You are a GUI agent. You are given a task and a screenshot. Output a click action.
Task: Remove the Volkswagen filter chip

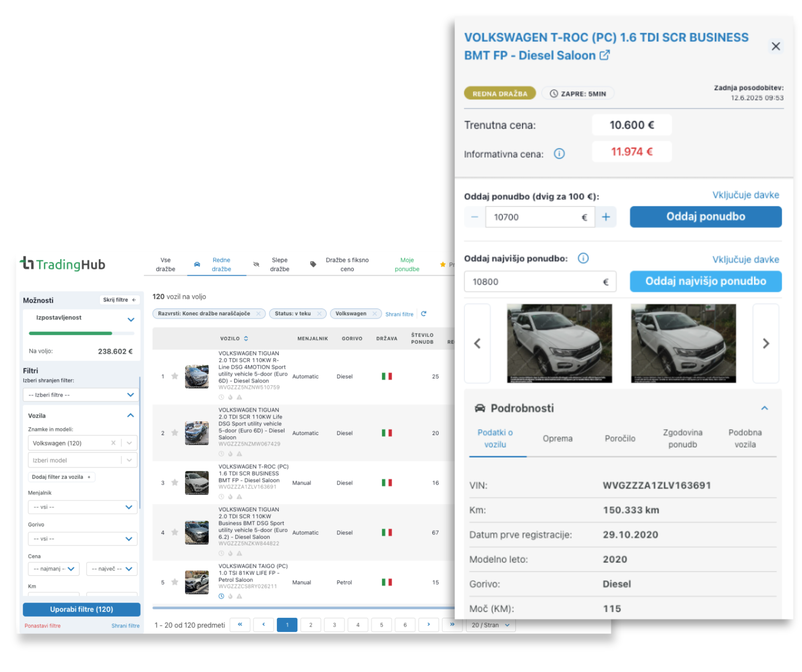point(375,314)
